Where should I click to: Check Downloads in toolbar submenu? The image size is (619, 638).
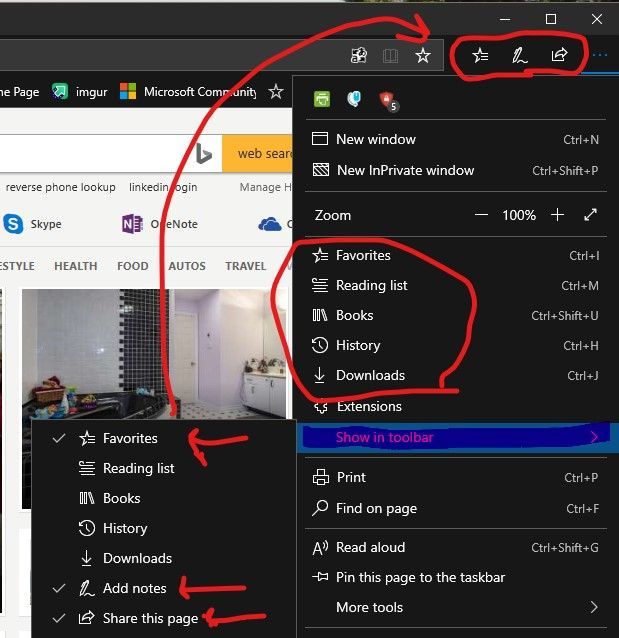(x=164, y=558)
